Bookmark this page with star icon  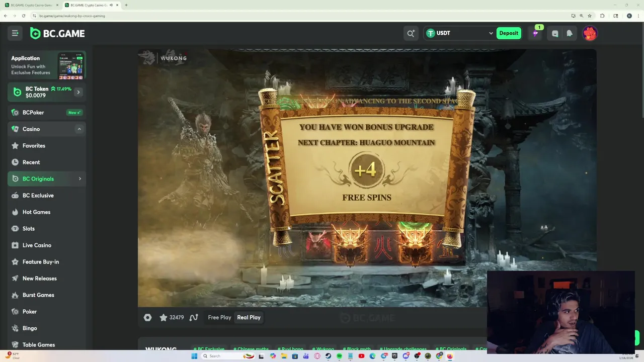pos(590,16)
